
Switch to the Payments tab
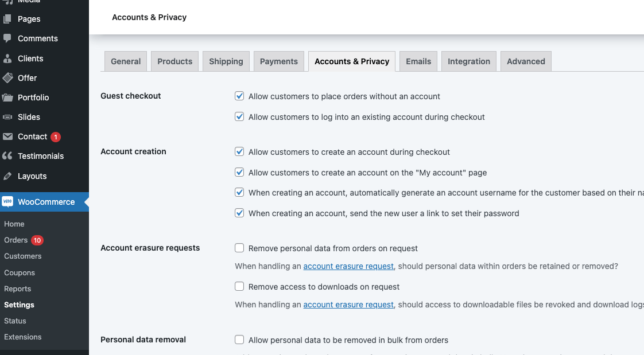pyautogui.click(x=278, y=61)
